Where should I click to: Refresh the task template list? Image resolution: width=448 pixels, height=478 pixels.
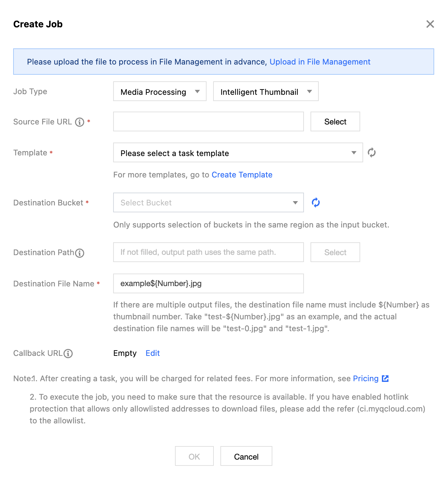[372, 153]
